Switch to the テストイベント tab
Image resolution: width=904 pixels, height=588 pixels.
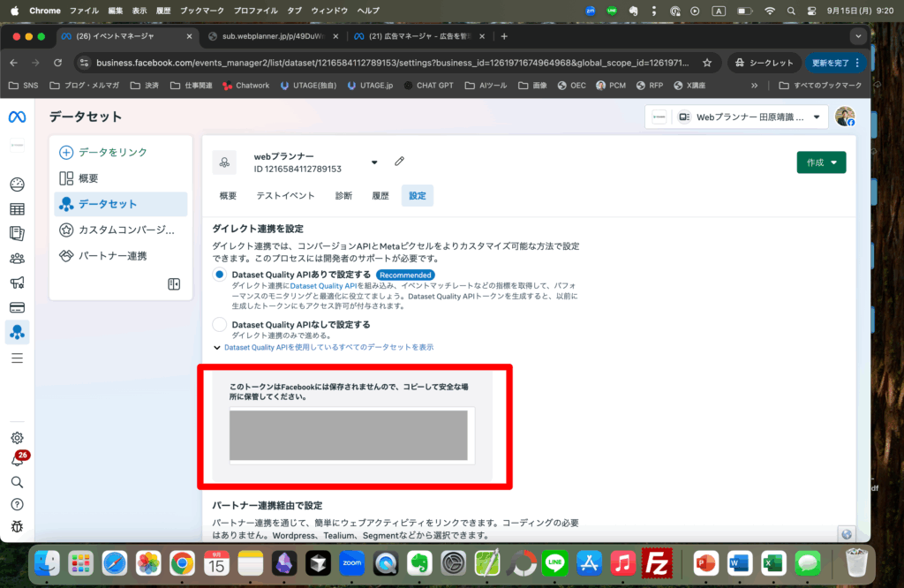285,196
